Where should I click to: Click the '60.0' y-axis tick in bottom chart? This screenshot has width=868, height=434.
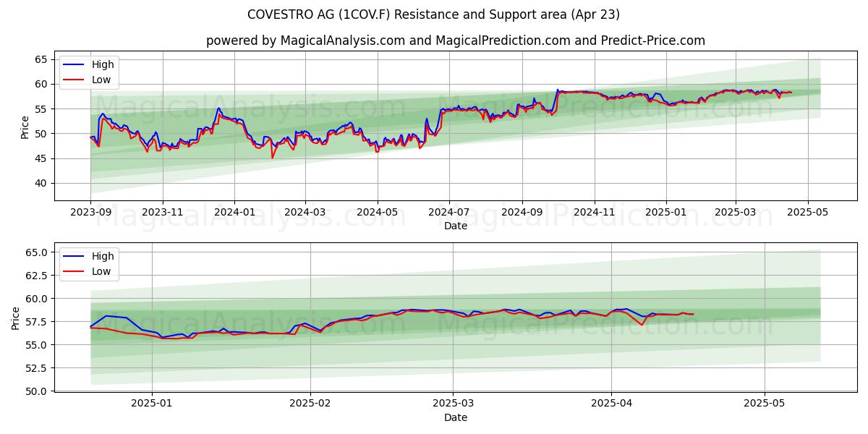(37, 299)
